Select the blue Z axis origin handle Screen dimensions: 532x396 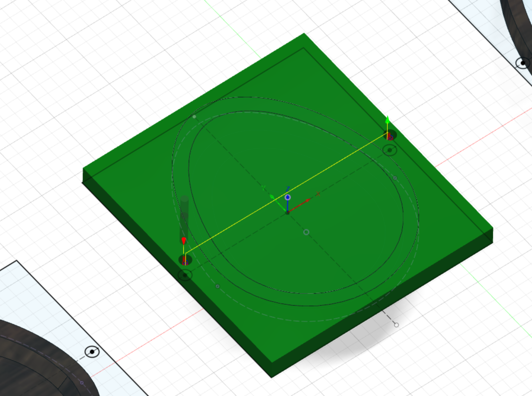[x=288, y=197]
